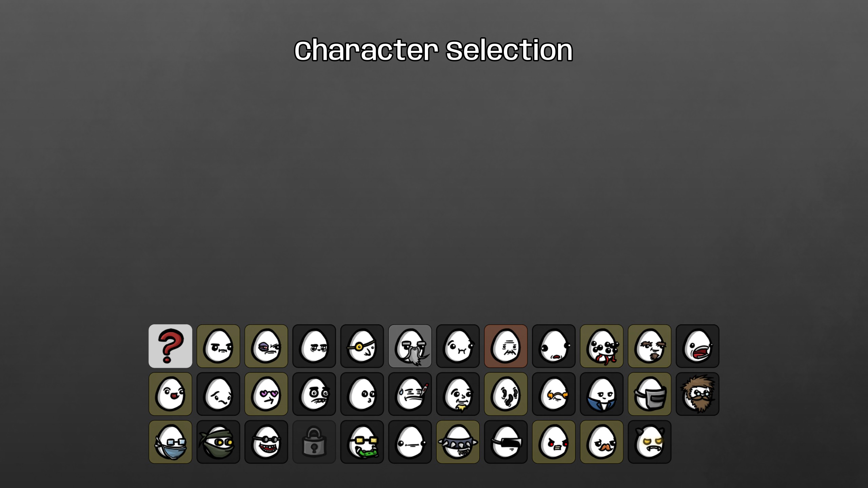This screenshot has height=488, width=868.
Task: Select the doctor with blue surgical mask
Action: 170,442
